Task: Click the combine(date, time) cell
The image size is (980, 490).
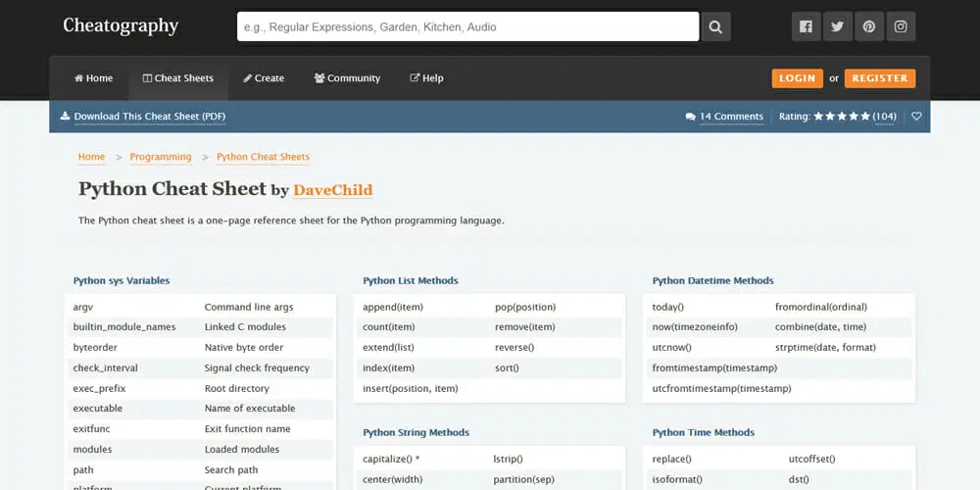Action: (820, 327)
